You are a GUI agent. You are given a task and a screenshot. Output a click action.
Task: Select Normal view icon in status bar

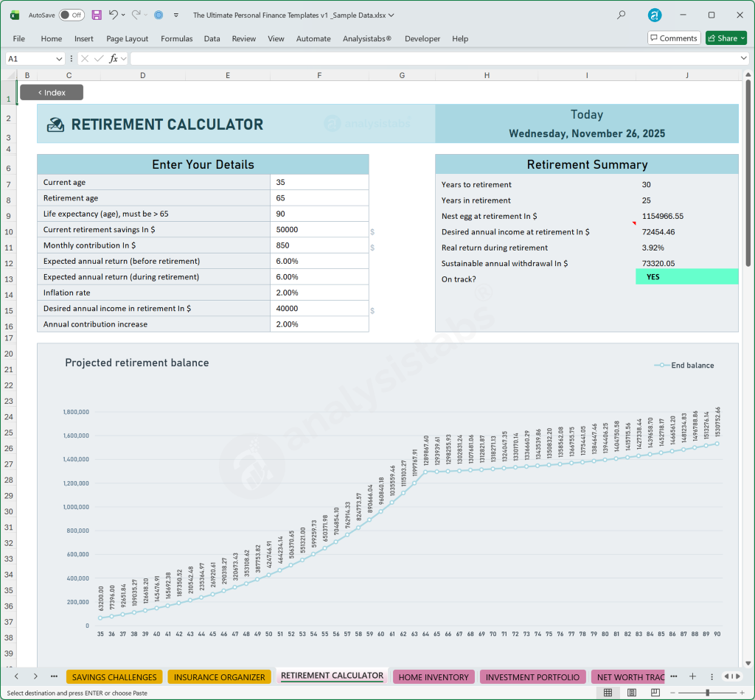tap(608, 692)
